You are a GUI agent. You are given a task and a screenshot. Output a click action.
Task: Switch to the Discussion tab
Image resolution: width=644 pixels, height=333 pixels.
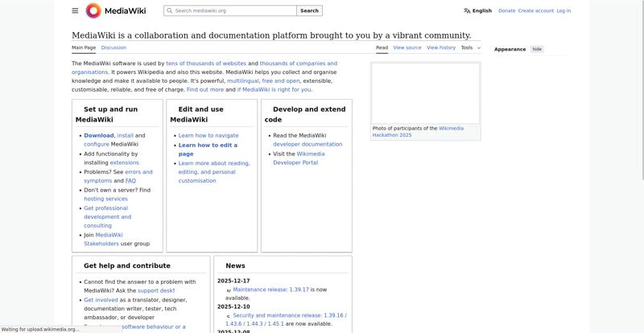114,47
